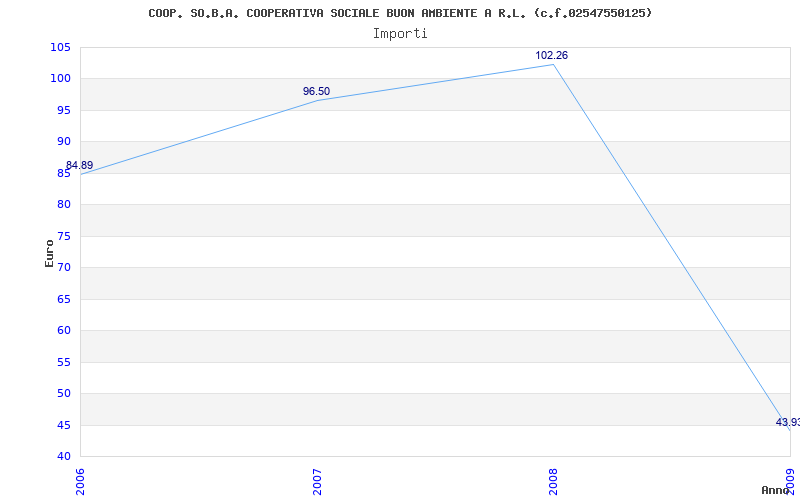Click the 60 y-axis tick label
Screen dimensions: 800x500
click(x=63, y=331)
